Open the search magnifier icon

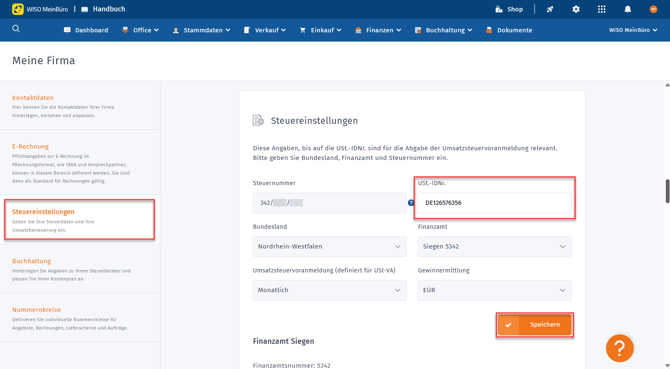(16, 29)
